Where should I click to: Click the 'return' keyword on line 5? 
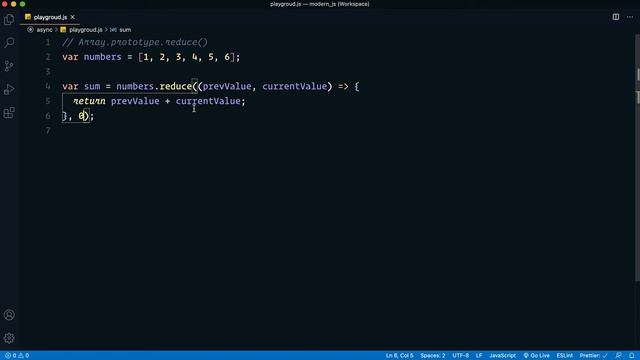click(89, 101)
